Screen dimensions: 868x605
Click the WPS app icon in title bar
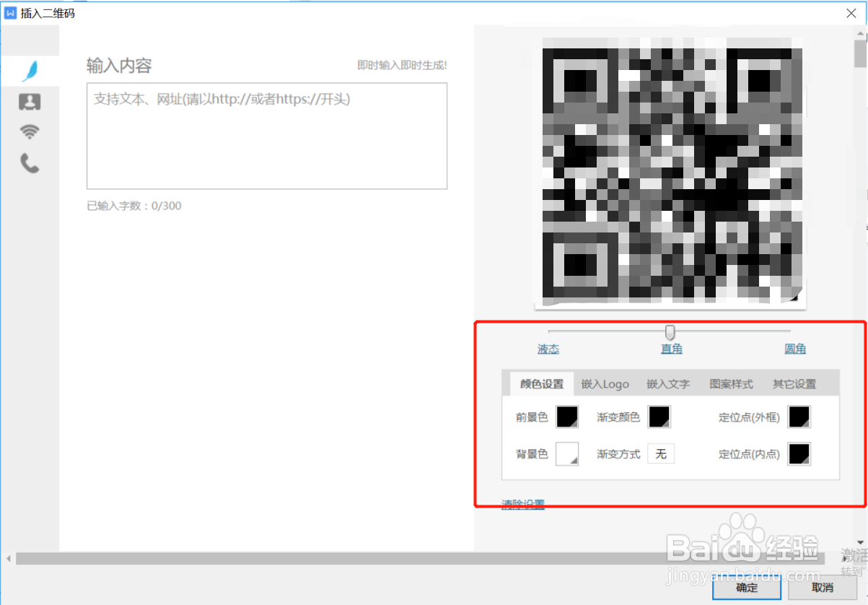pos(9,12)
